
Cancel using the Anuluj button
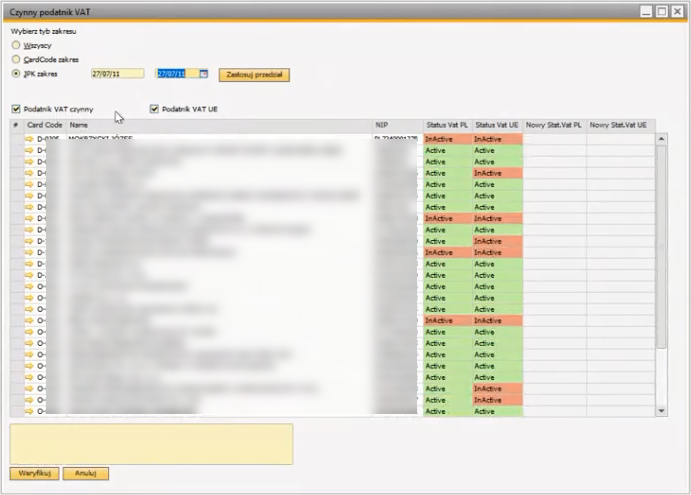click(85, 473)
